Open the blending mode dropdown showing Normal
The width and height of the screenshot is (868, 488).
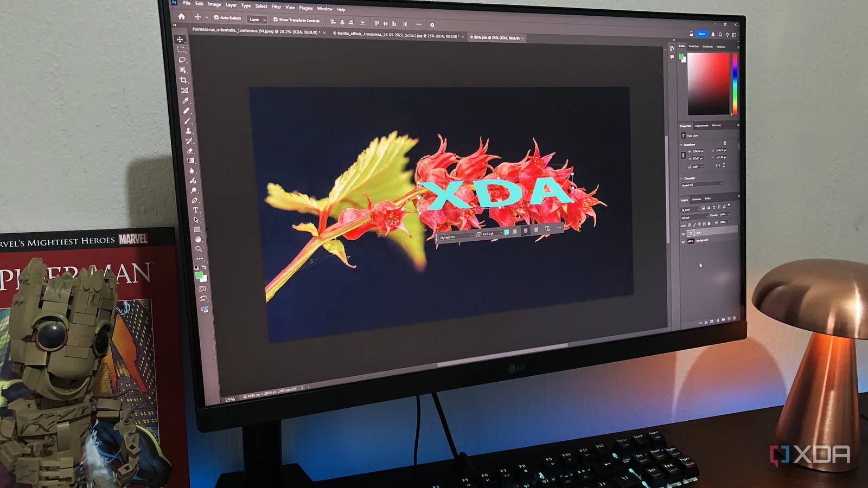(x=686, y=217)
